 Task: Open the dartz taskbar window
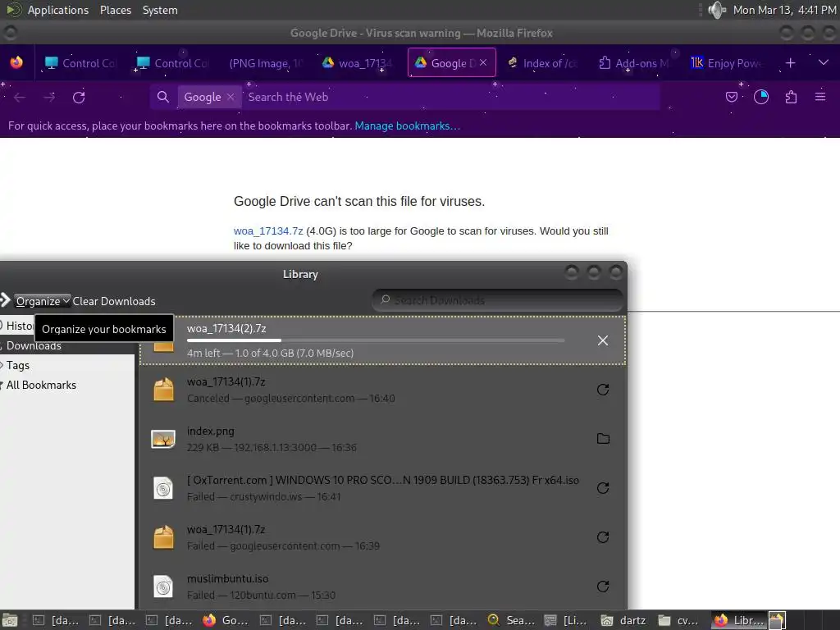pos(623,620)
